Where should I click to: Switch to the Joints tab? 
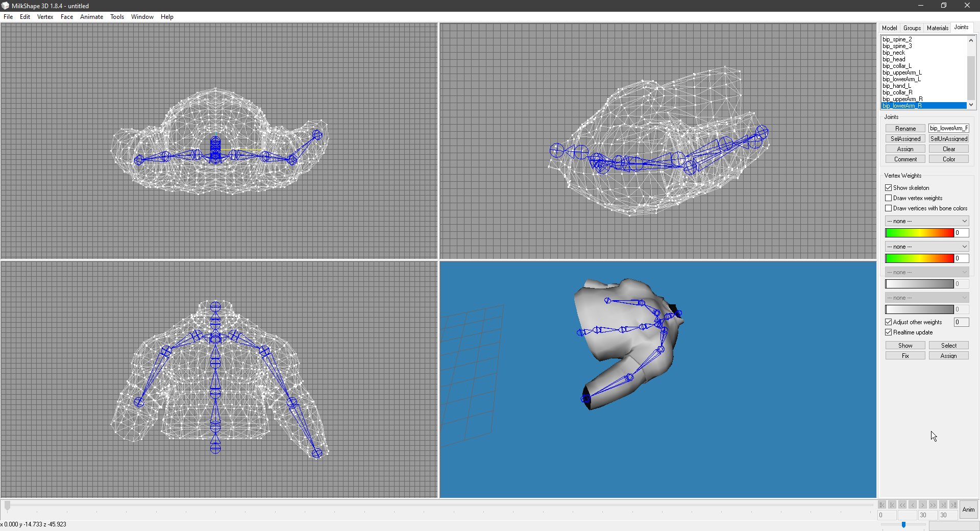point(962,28)
